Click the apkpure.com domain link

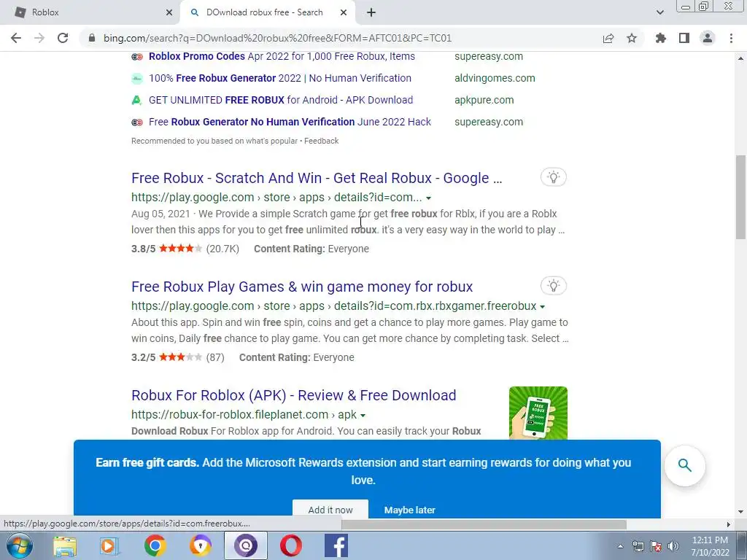484,100
